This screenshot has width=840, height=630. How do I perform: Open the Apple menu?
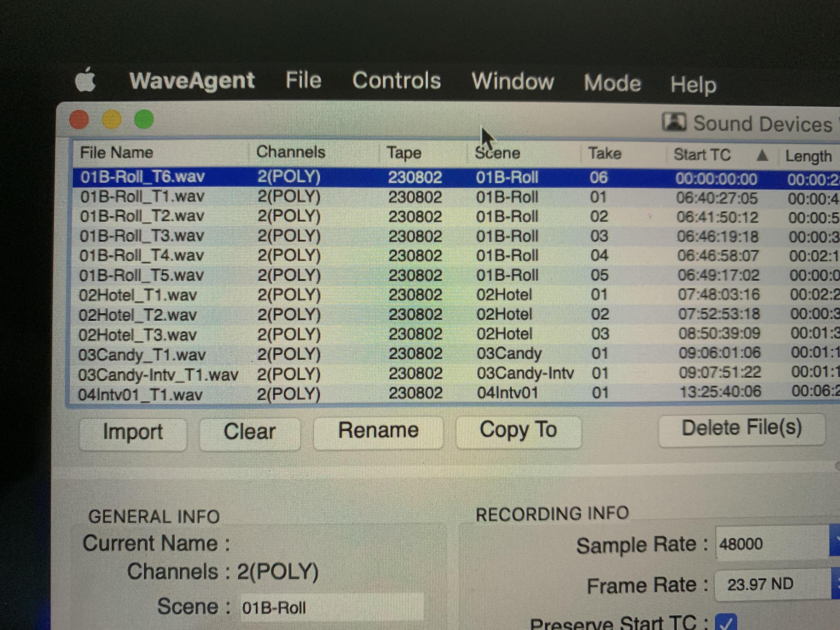85,80
